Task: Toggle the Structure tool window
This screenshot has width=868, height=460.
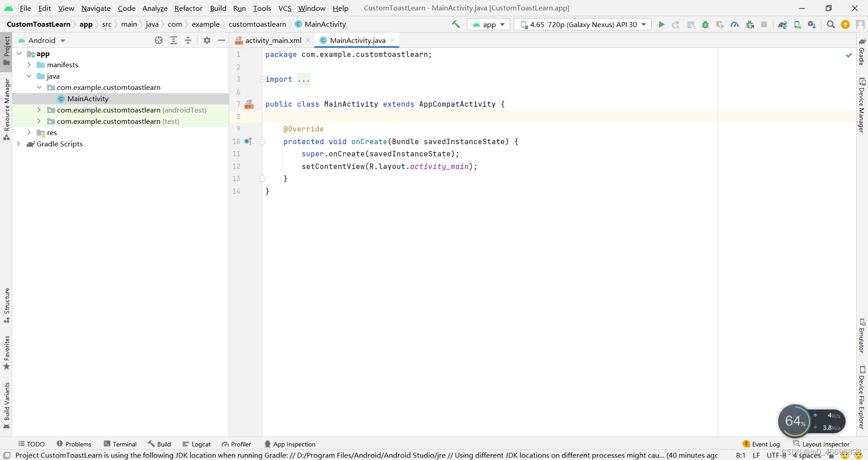Action: [x=6, y=305]
